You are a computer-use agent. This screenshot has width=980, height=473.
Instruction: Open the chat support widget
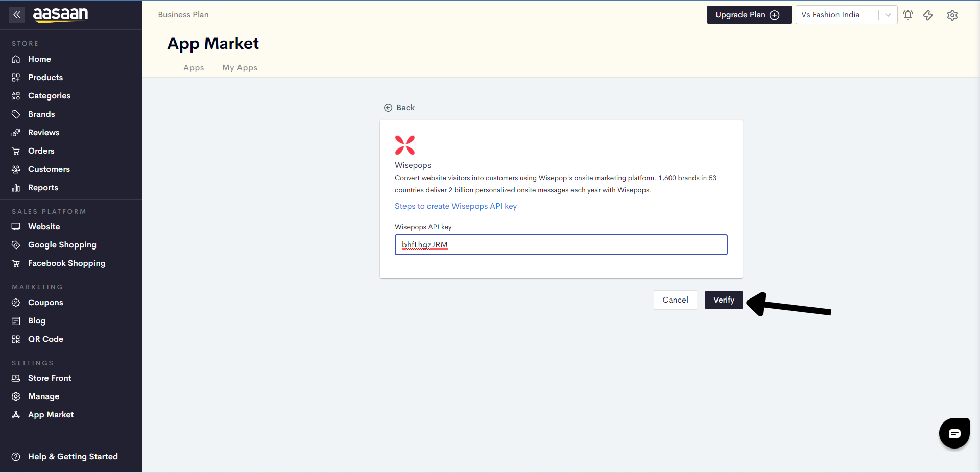954,433
